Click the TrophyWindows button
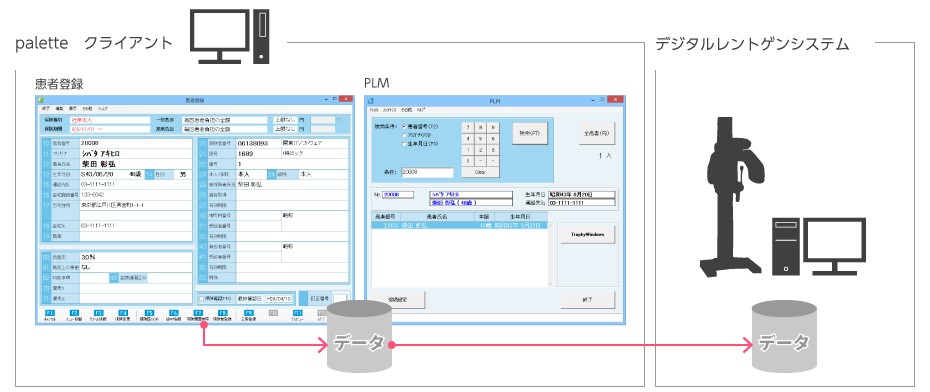Viewport: 930px width, 392px height. (x=587, y=234)
